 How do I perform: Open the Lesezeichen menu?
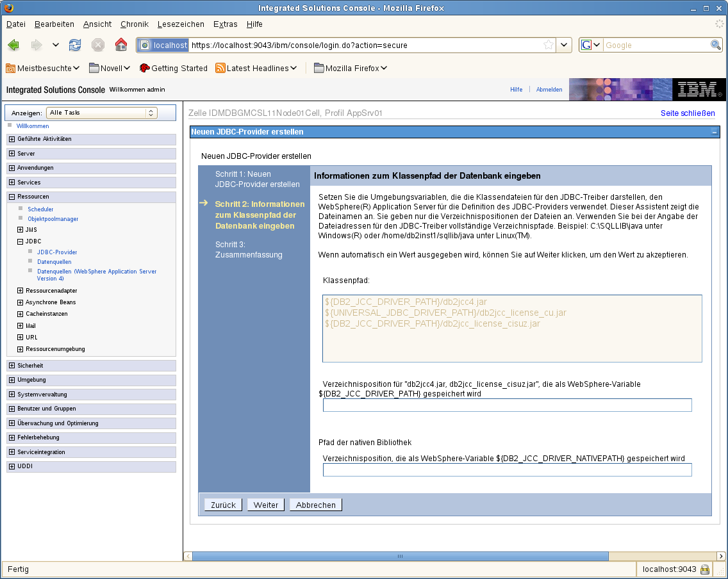pos(181,24)
